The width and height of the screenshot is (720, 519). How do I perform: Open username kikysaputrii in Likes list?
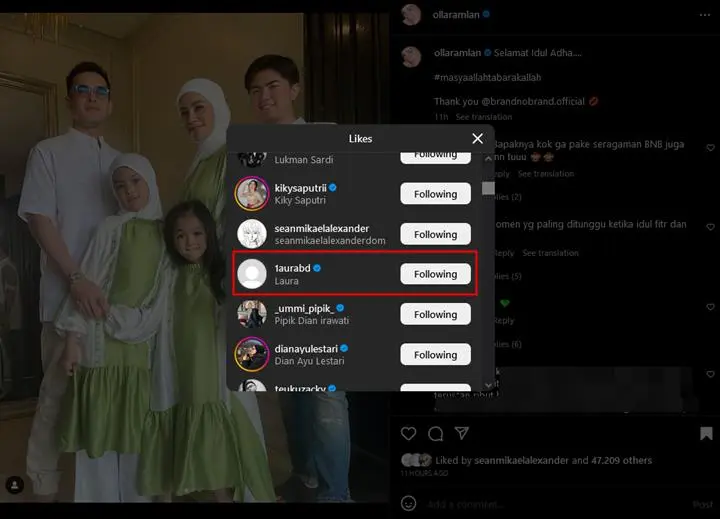[301, 188]
